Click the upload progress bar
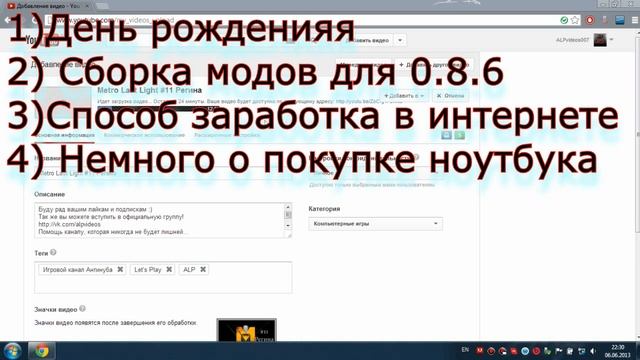 pyautogui.click(x=158, y=109)
